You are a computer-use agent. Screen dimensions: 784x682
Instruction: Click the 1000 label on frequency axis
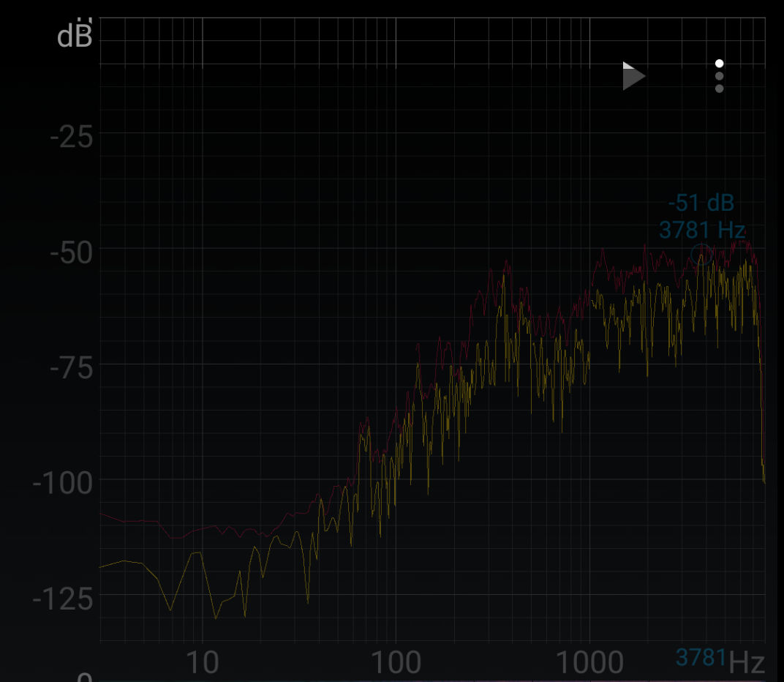tap(589, 663)
